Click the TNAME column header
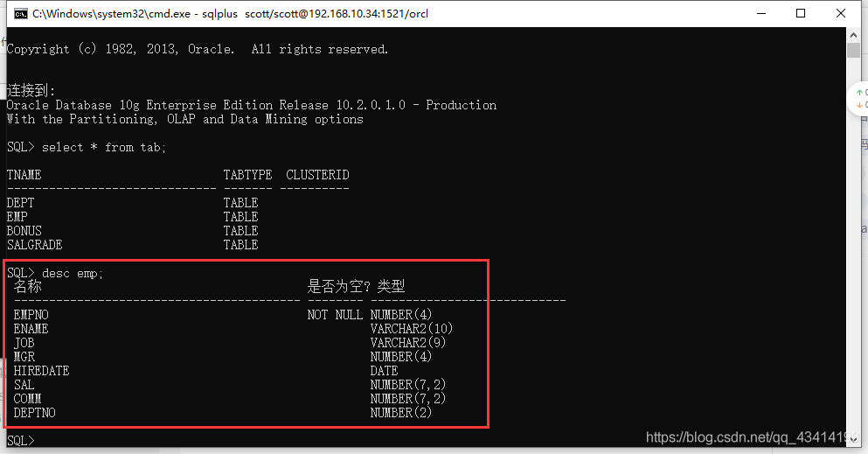This screenshot has height=454, width=868. (24, 175)
